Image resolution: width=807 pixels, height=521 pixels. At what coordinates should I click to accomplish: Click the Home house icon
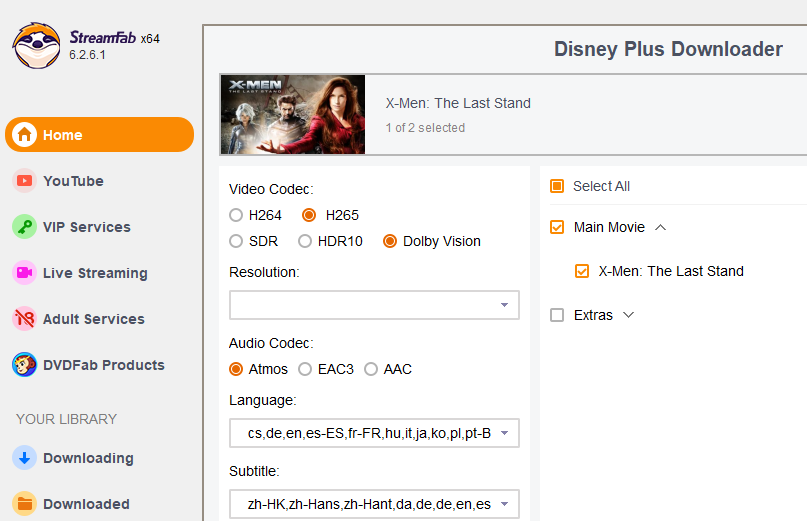pyautogui.click(x=25, y=135)
